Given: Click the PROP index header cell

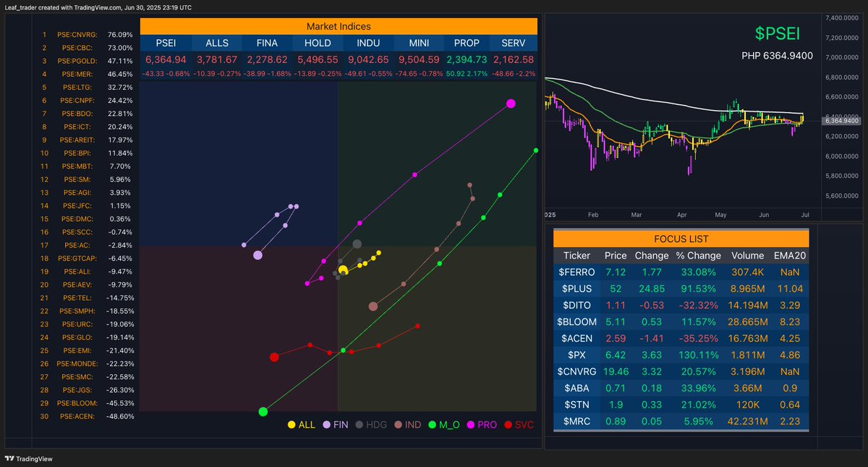Looking at the screenshot, I should point(467,43).
